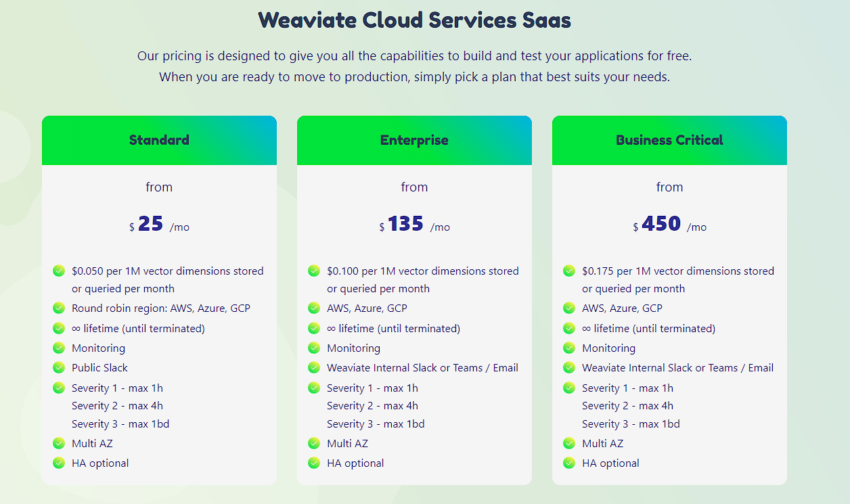This screenshot has height=504, width=850.
Task: Click the checkmark beside Standard's HA optional
Action: (x=59, y=463)
